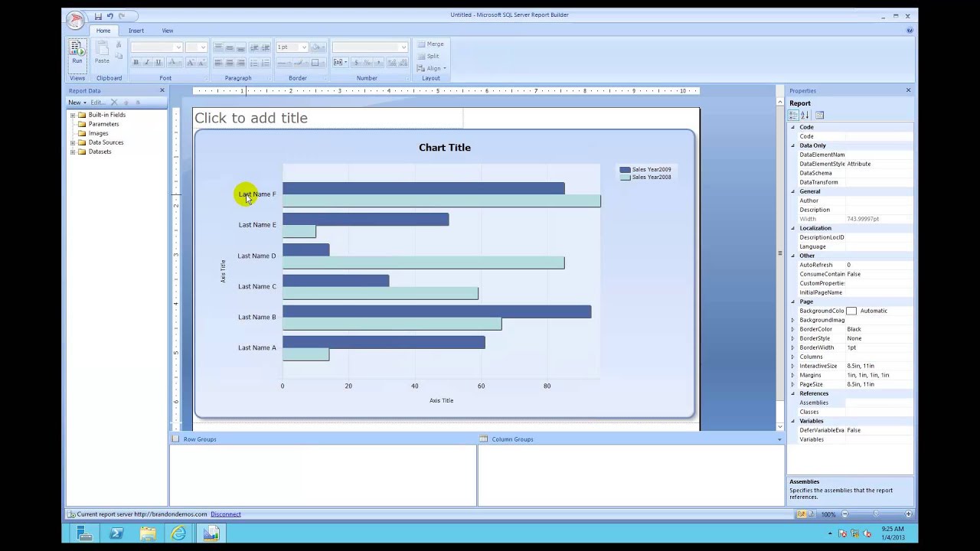Click the Merge cells button
Screen dimensions: 980x551
[431, 44]
